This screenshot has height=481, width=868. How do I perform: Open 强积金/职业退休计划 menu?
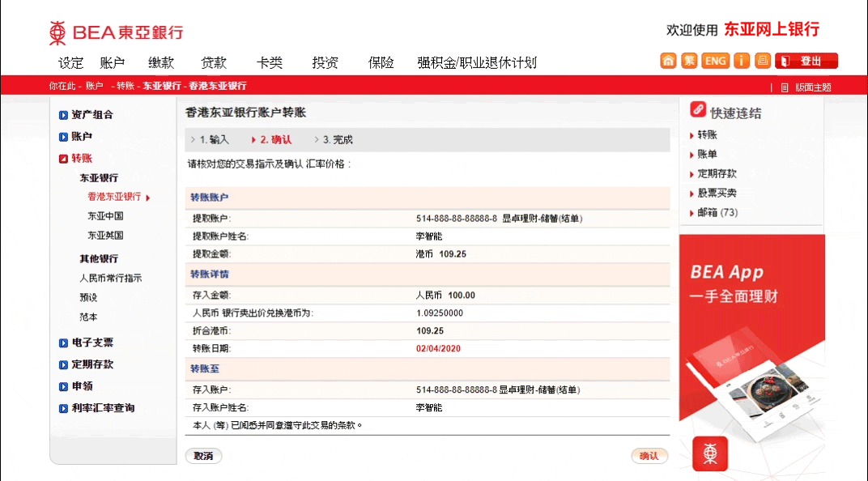477,62
